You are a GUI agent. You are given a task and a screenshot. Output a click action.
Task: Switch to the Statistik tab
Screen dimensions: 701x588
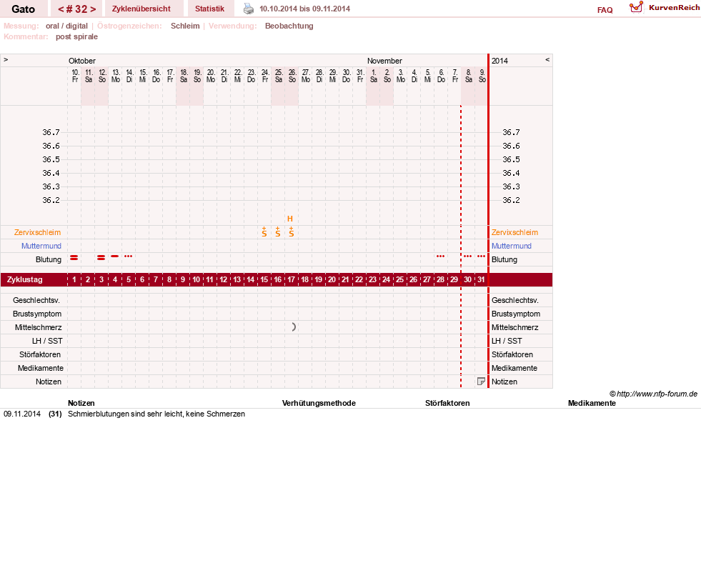pyautogui.click(x=209, y=9)
